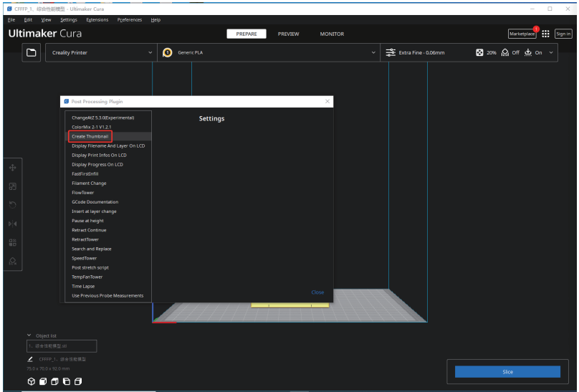Click the infill 20% icon
This screenshot has width=579, height=392.
[479, 52]
